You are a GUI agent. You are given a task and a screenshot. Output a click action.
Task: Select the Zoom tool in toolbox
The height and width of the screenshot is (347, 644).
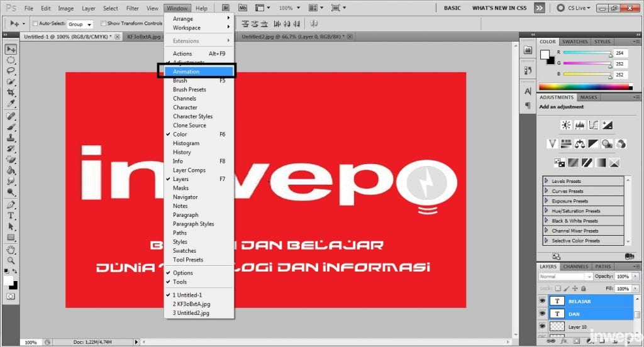coord(11,260)
